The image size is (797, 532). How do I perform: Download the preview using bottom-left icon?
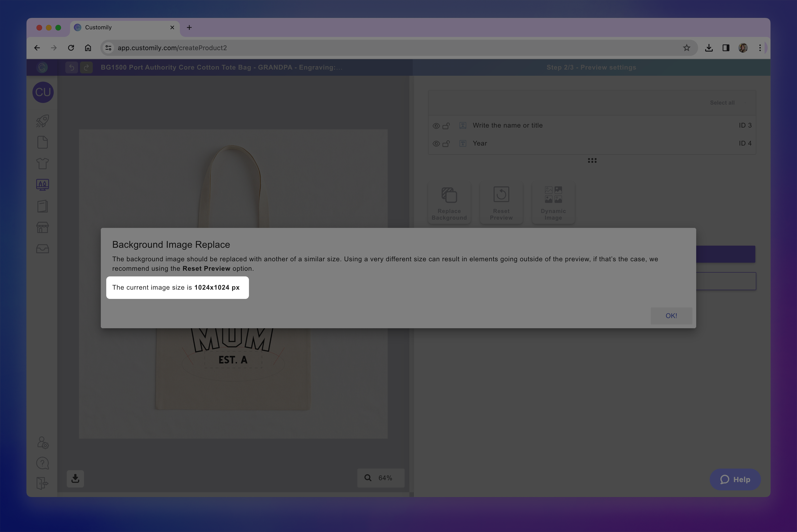[75, 478]
